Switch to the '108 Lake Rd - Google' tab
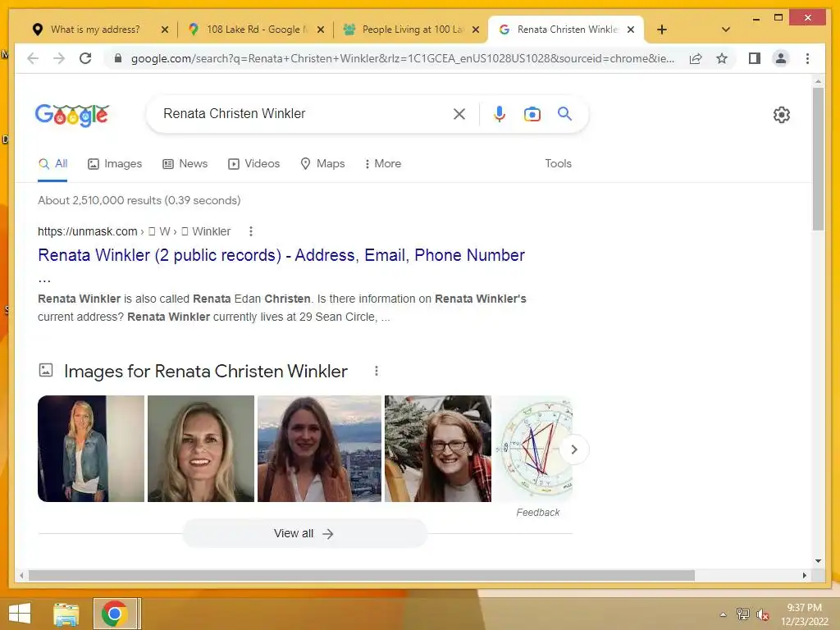This screenshot has height=630, width=840. 254,30
